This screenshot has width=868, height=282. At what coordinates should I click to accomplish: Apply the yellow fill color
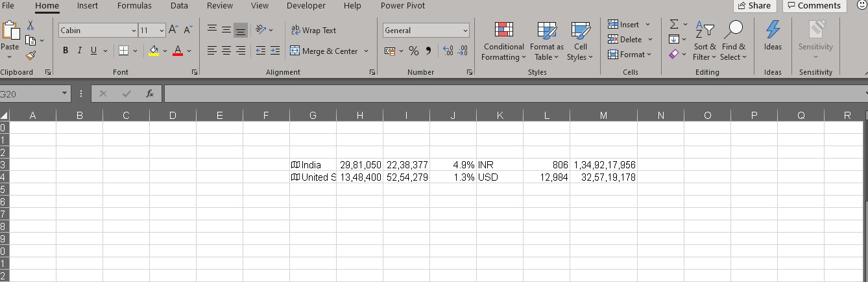(154, 51)
